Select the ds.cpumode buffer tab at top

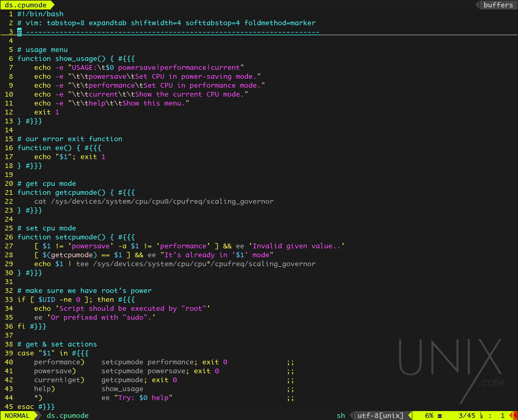25,5
